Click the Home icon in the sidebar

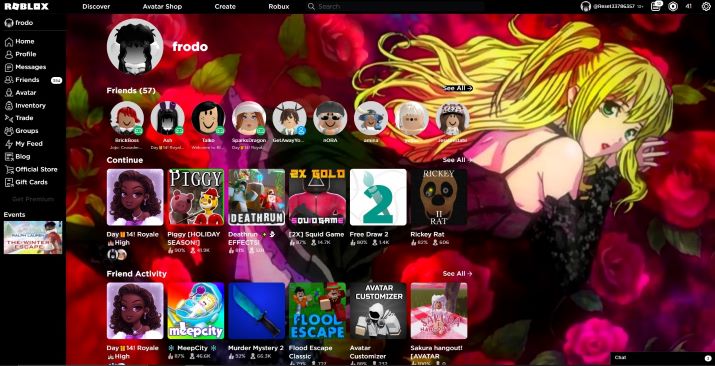click(9, 41)
